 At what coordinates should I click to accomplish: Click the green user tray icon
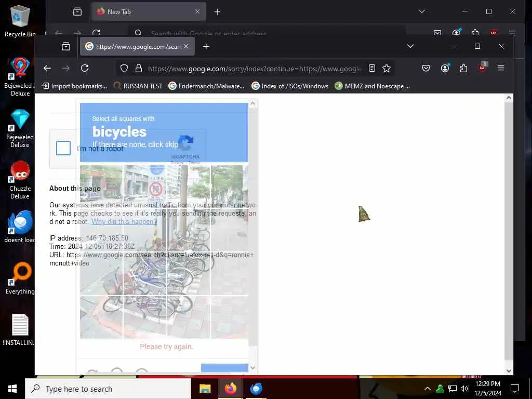coord(440,389)
